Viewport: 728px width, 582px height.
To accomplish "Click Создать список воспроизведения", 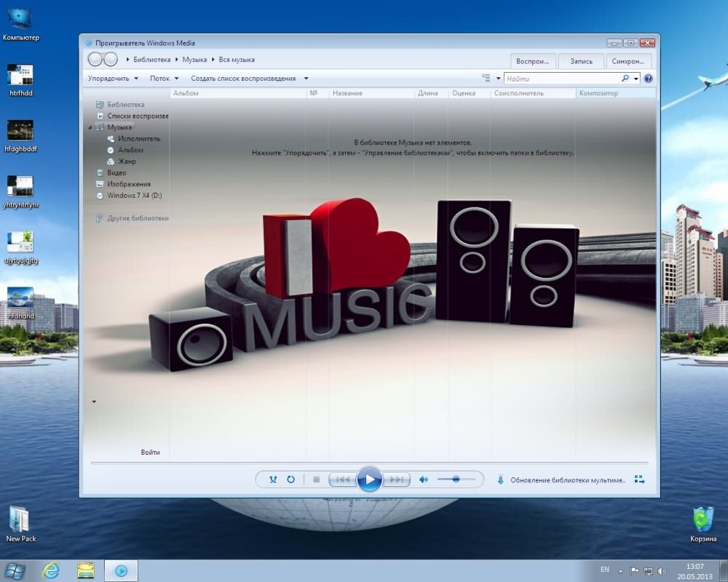I will (x=243, y=79).
